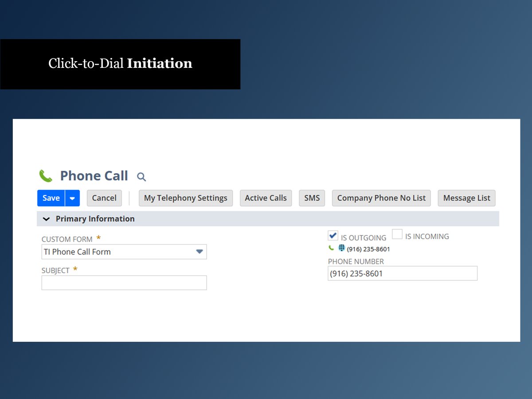Enable the Is Incoming checkbox
The image size is (532, 399).
[x=397, y=235]
